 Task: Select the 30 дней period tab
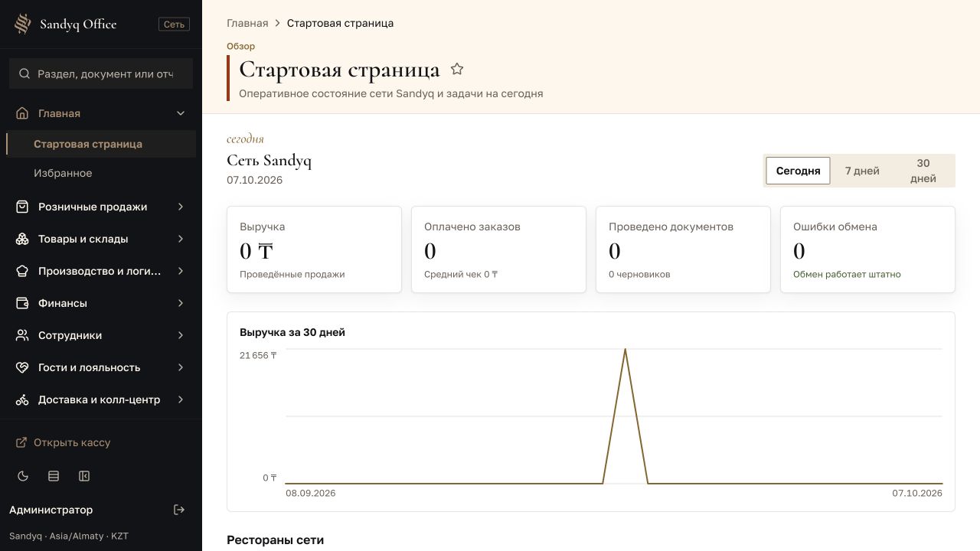coord(923,171)
